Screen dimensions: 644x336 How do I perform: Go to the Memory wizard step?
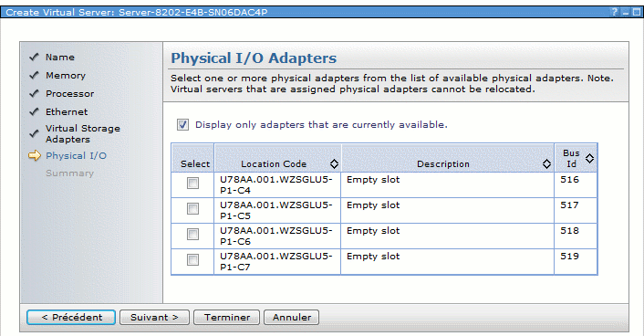click(66, 75)
